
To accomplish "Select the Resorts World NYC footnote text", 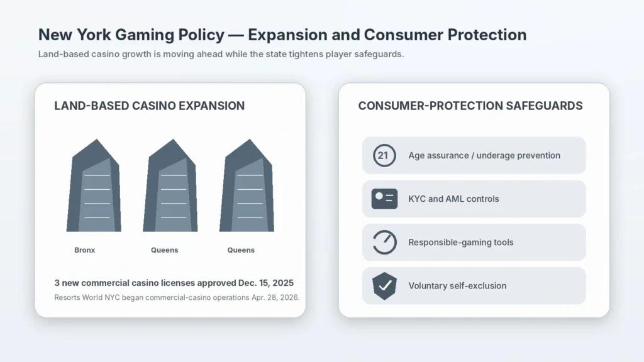I will point(177,297).
